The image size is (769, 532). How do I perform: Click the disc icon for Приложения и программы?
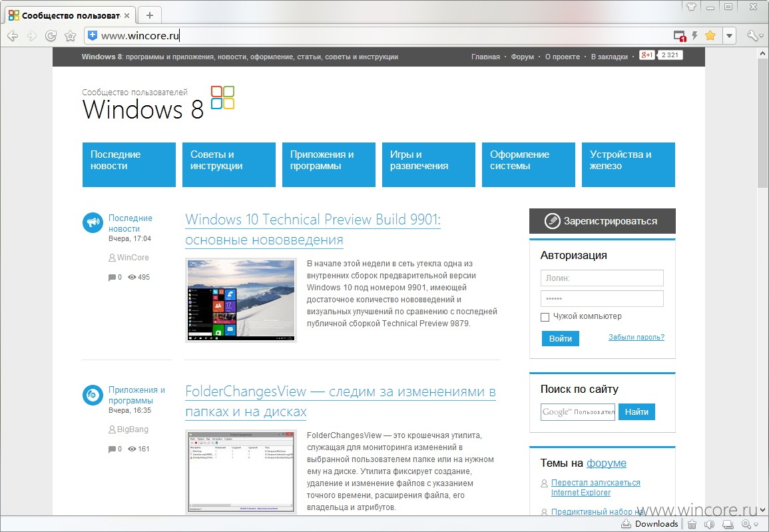[x=93, y=395]
